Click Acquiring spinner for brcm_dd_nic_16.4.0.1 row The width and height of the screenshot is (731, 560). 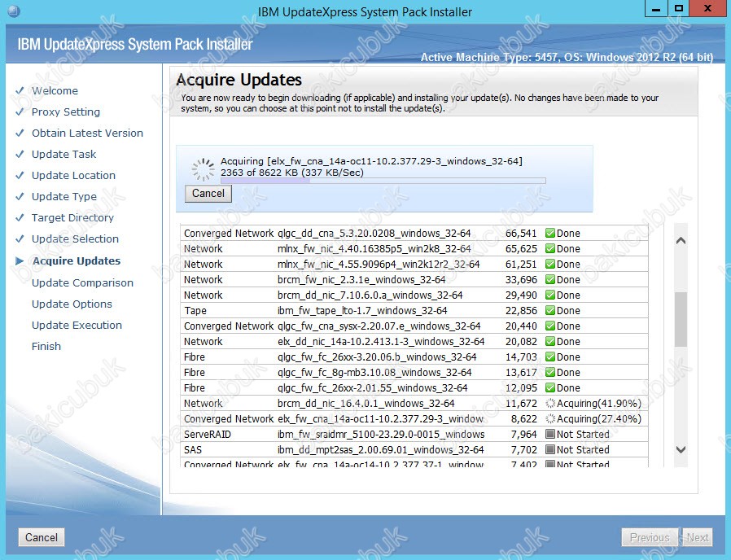point(550,404)
